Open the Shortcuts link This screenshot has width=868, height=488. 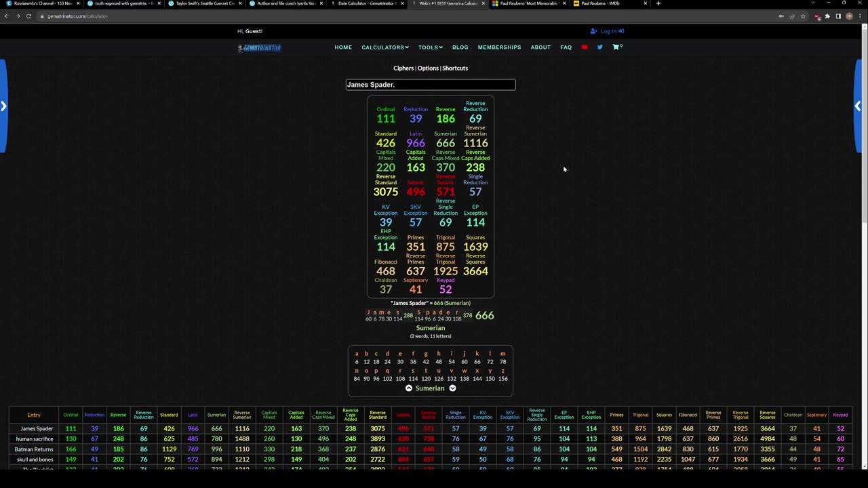pos(455,68)
